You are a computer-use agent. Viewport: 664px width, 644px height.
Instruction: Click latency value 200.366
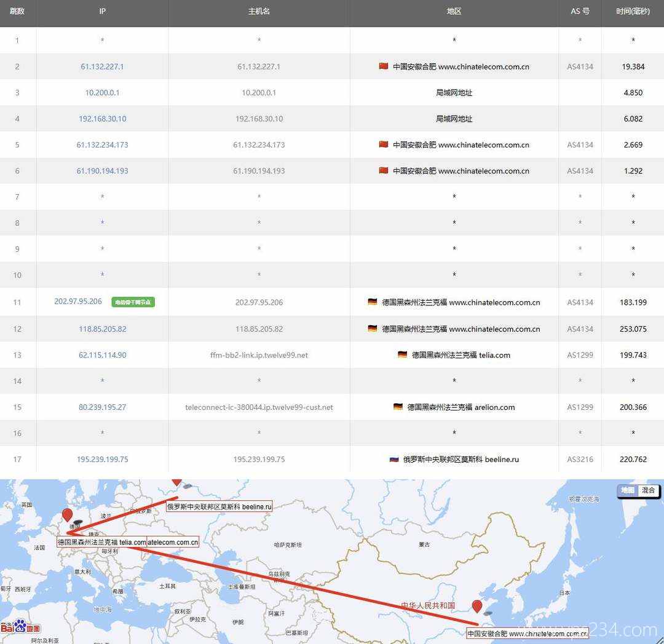click(x=633, y=407)
